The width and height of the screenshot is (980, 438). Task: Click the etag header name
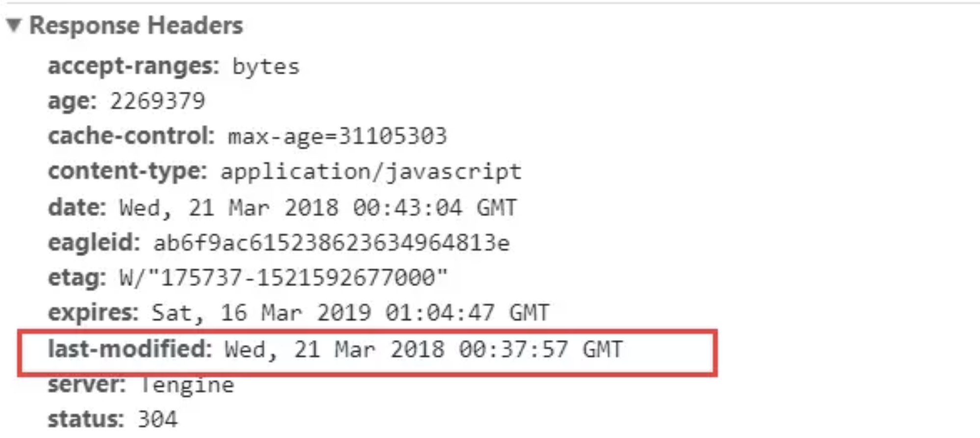pyautogui.click(x=77, y=278)
